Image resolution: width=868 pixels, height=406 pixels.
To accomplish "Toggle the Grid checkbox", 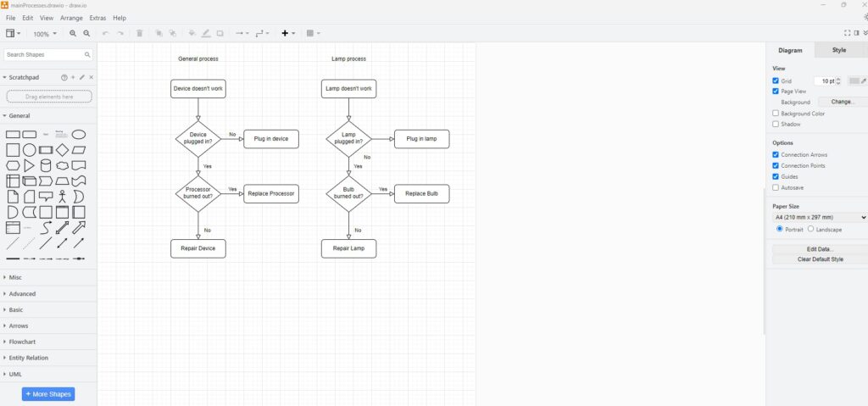I will [776, 81].
